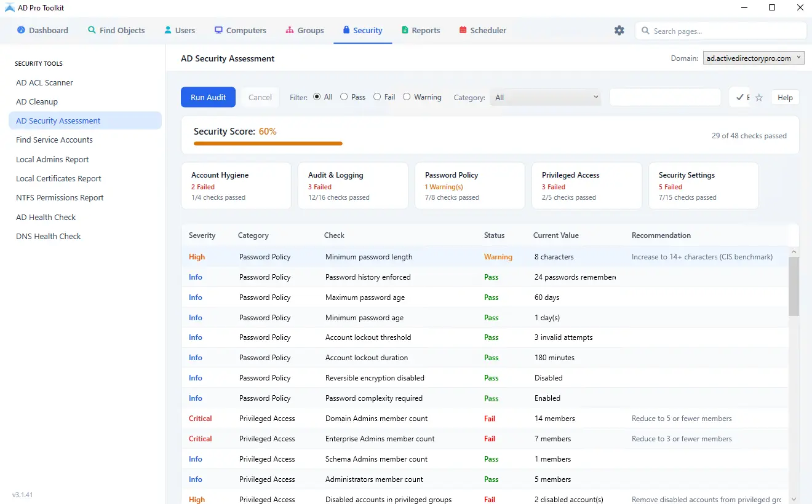Screen dimensions: 812x504
Task: Click the Run Audit button
Action: pyautogui.click(x=208, y=97)
